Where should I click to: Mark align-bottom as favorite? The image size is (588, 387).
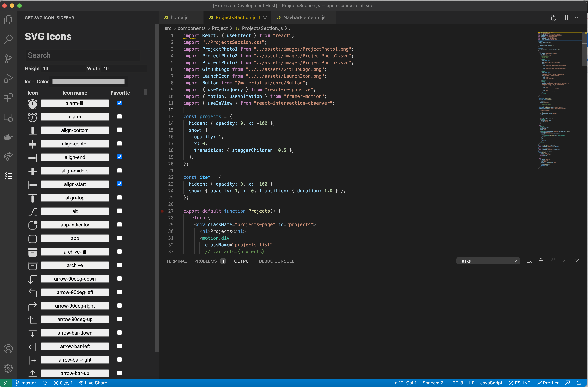pyautogui.click(x=119, y=130)
